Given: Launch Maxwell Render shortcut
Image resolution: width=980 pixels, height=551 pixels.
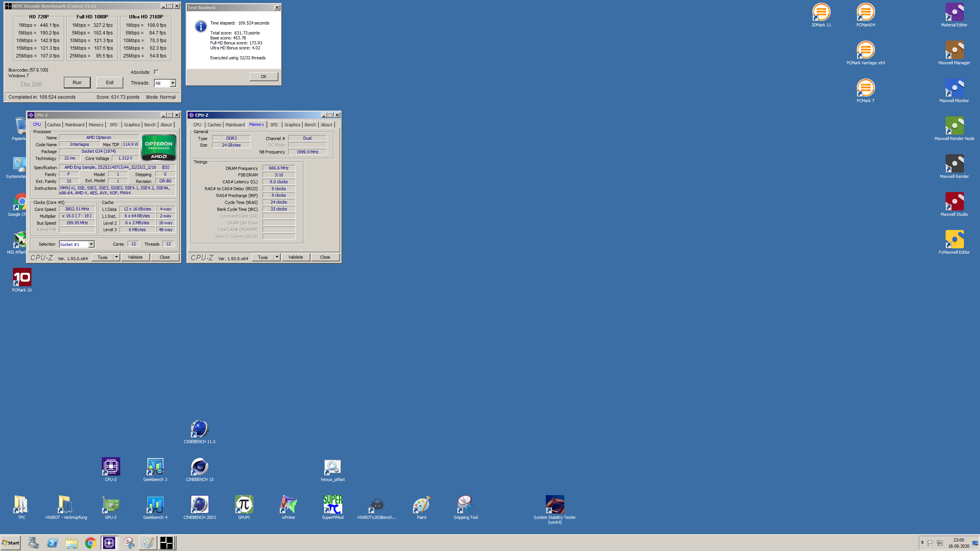Looking at the screenshot, I should [x=954, y=166].
